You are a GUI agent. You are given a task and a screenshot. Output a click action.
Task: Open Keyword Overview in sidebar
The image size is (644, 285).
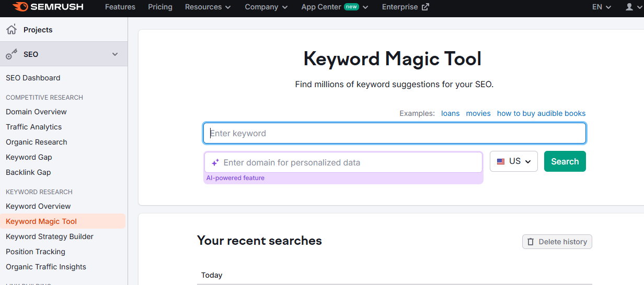(38, 206)
